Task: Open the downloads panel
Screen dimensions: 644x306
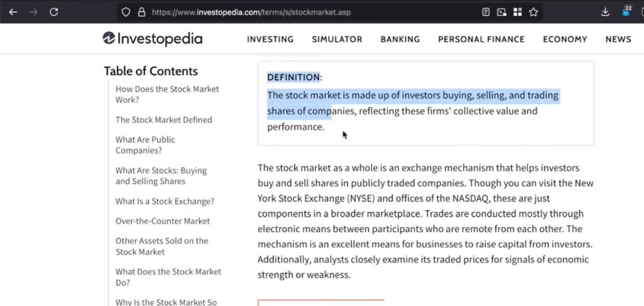Action: coord(605,12)
